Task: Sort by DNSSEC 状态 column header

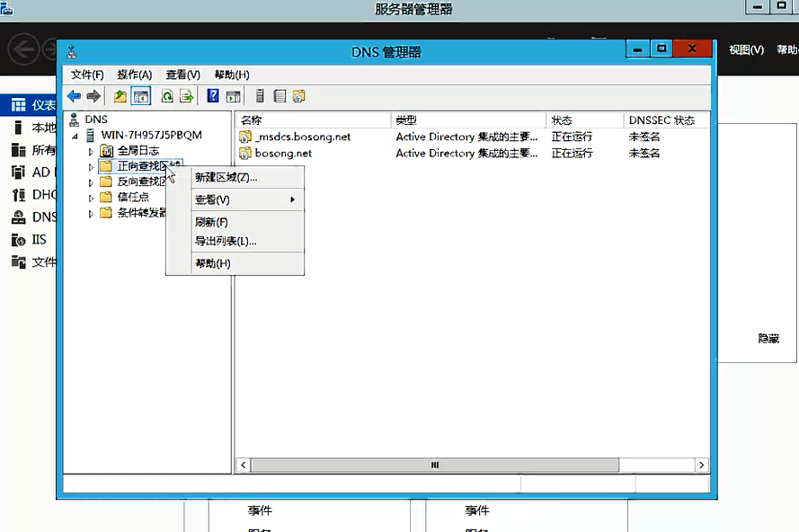Action: coord(666,120)
